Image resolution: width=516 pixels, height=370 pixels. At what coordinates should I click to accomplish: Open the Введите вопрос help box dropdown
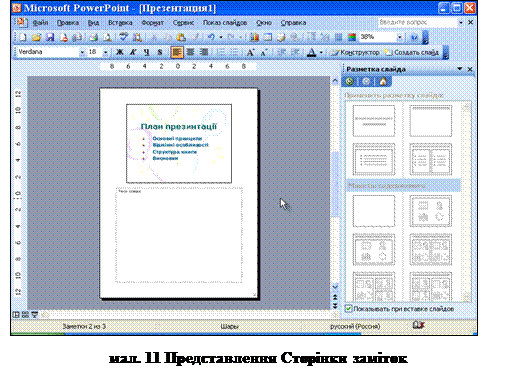coord(461,23)
